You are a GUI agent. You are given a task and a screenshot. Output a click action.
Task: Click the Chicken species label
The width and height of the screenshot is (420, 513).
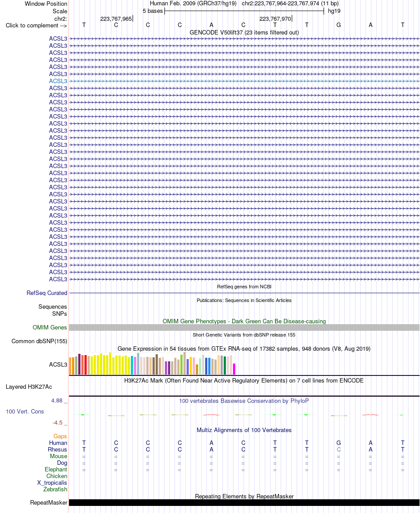click(x=57, y=476)
